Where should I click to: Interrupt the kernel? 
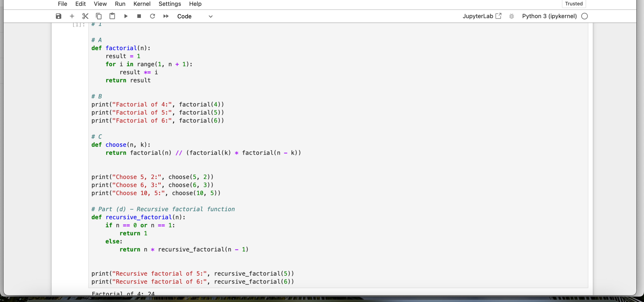[x=139, y=16]
